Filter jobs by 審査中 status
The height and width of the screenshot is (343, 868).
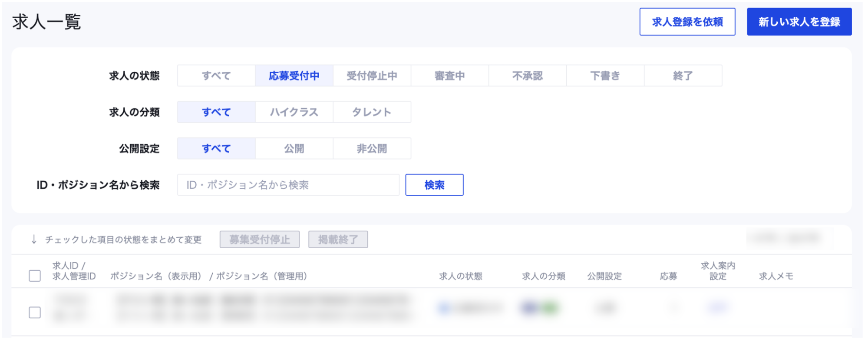[x=449, y=76]
